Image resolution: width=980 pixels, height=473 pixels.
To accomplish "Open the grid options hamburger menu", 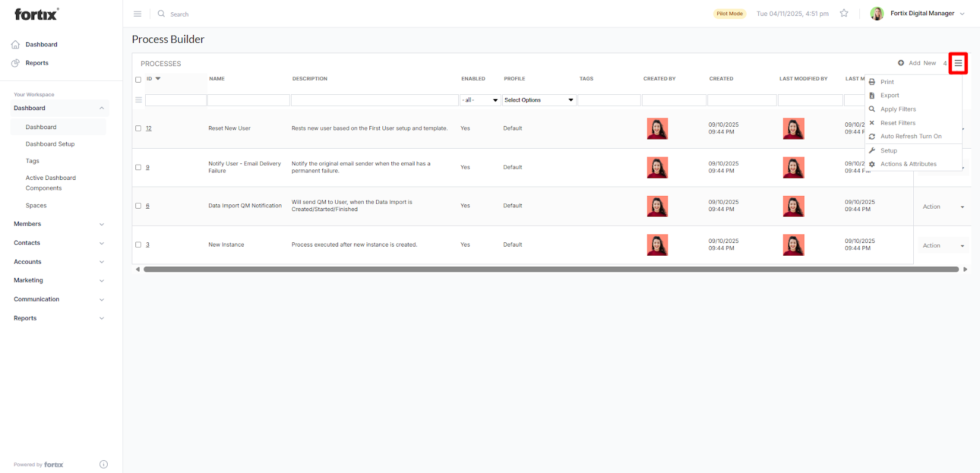I will 958,63.
